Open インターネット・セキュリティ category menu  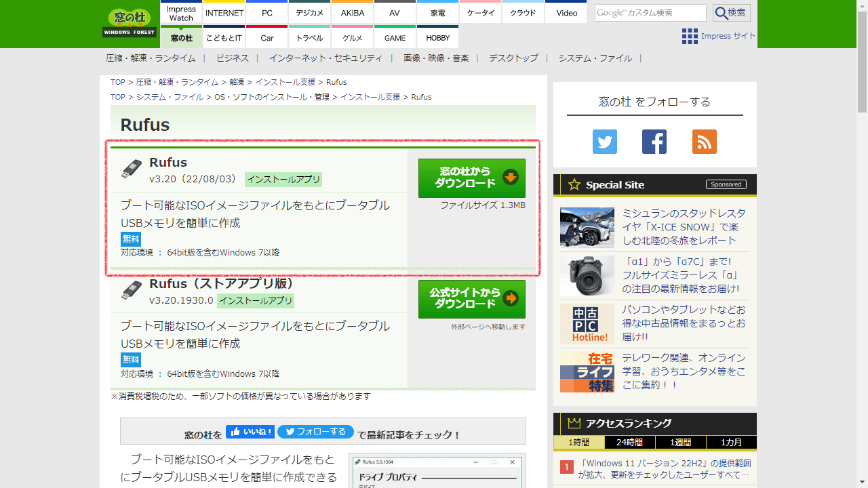click(x=325, y=58)
